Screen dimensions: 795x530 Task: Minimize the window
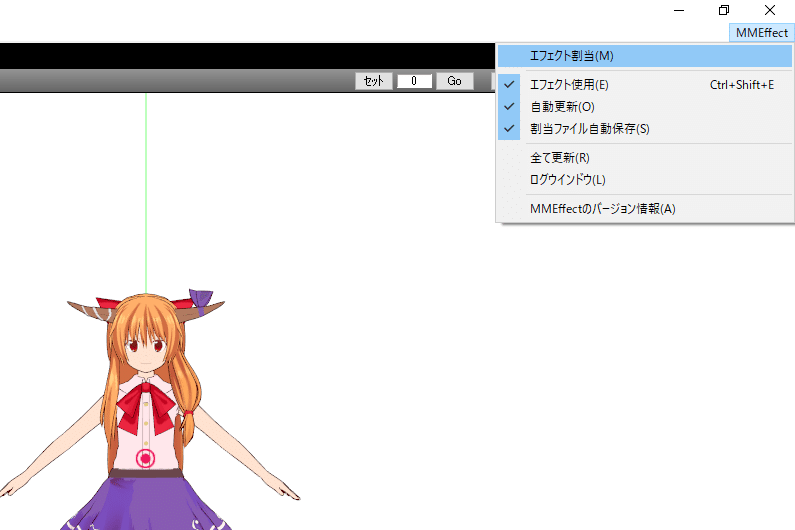tap(679, 10)
